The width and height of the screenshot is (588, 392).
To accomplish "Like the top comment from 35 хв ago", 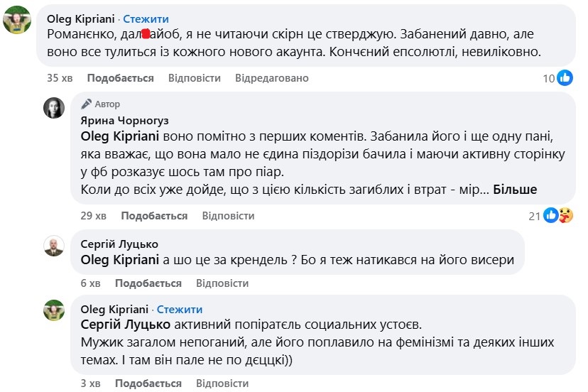I will [x=121, y=78].
